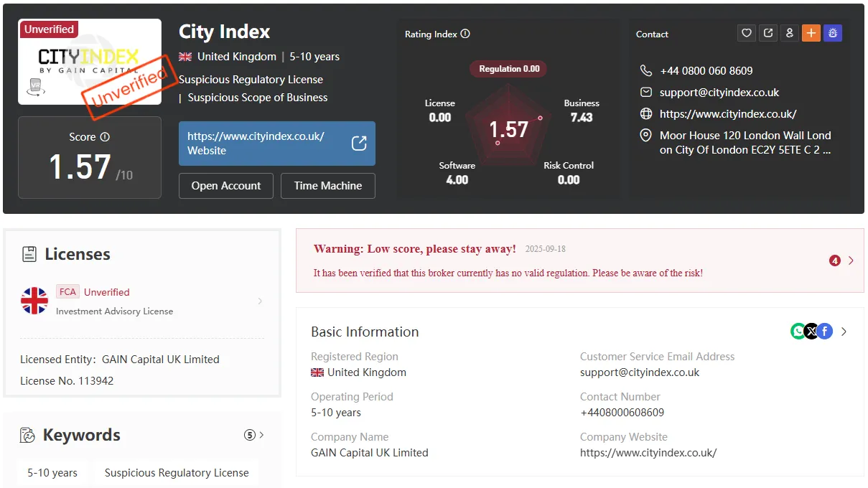The image size is (868, 488).
Task: Click the red Unverified license status
Action: tap(107, 292)
